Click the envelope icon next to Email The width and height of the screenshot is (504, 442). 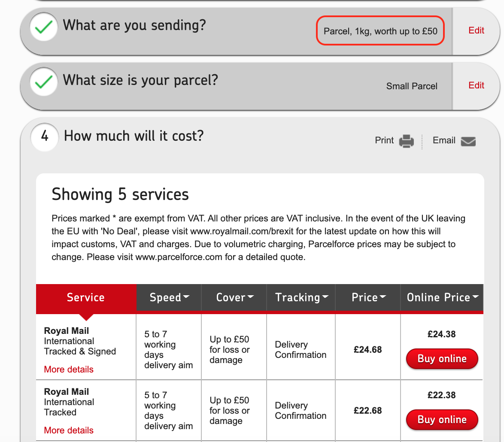(468, 141)
